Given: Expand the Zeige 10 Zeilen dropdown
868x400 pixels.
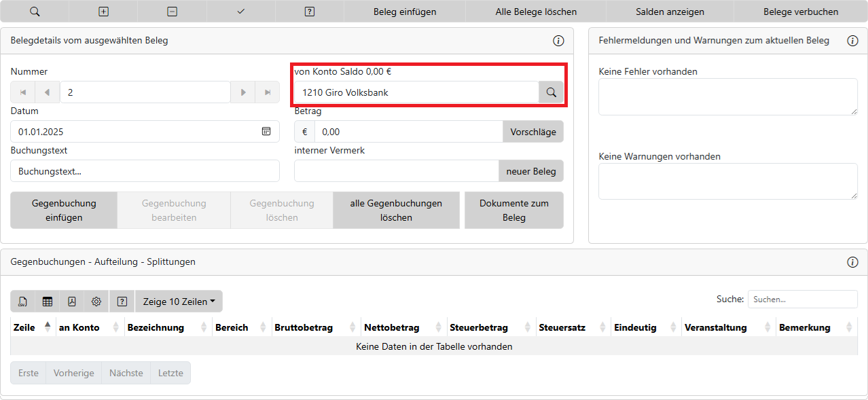Looking at the screenshot, I should click(179, 302).
